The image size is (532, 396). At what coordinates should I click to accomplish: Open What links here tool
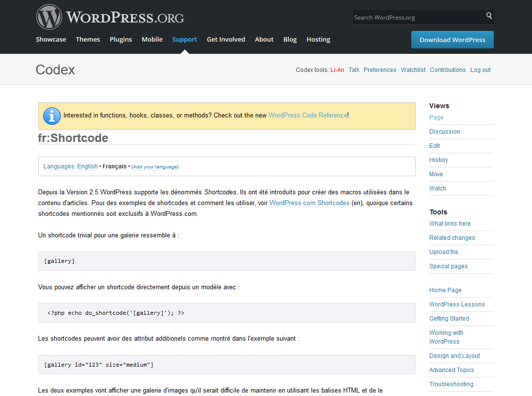click(x=450, y=224)
